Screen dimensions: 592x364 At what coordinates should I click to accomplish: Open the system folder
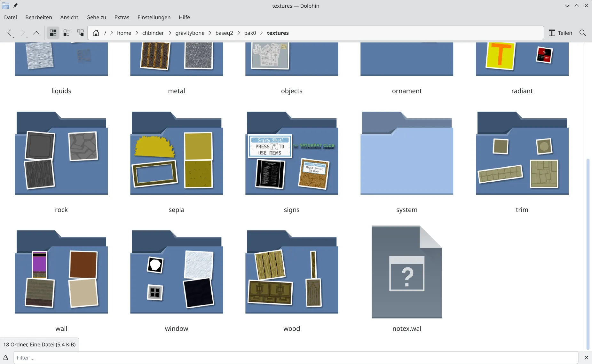407,154
